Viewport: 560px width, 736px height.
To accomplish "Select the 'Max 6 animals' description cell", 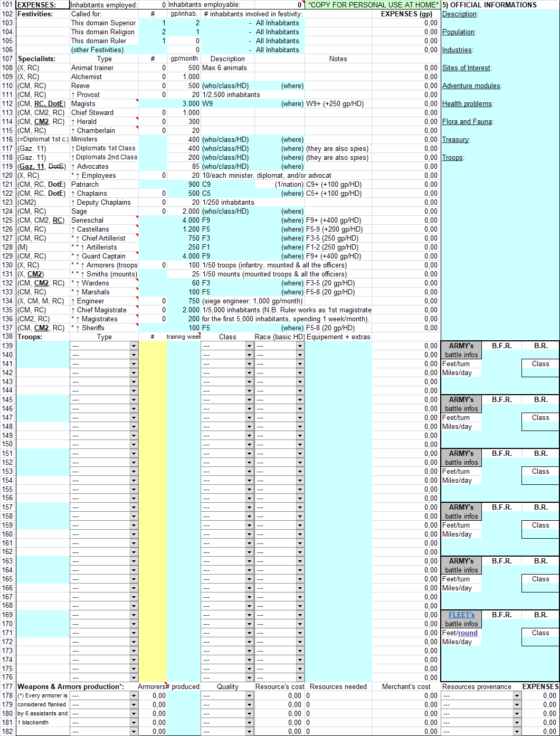I will [227, 68].
